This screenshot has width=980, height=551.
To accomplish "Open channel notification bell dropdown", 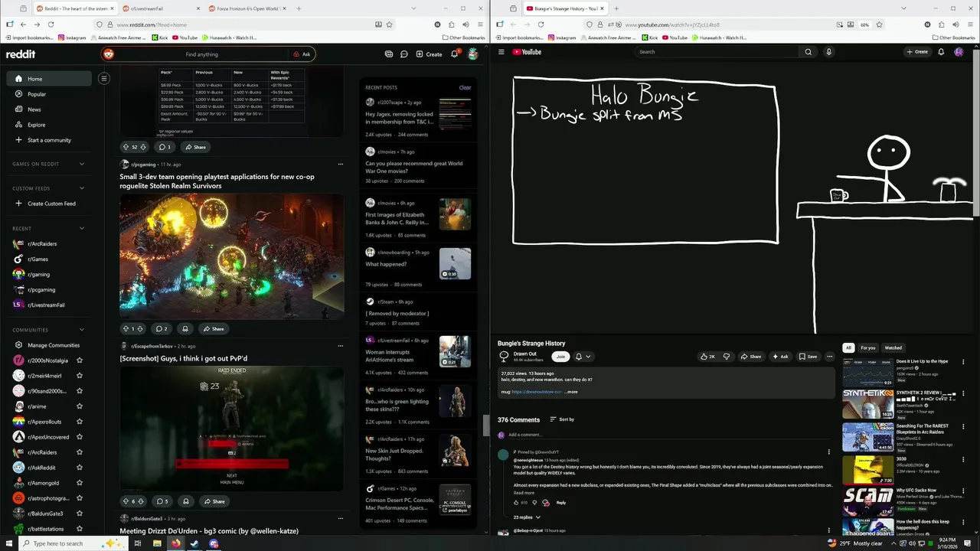I will [583, 357].
